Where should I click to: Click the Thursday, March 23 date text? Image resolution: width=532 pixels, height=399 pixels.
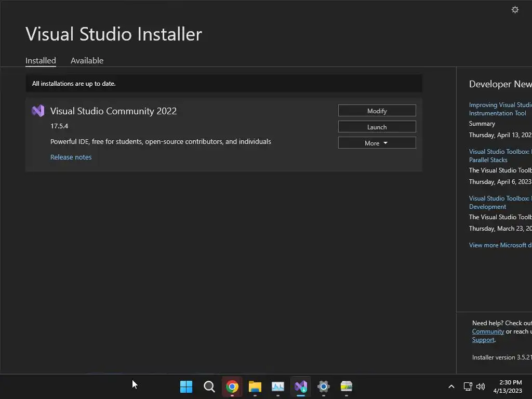pyautogui.click(x=500, y=229)
